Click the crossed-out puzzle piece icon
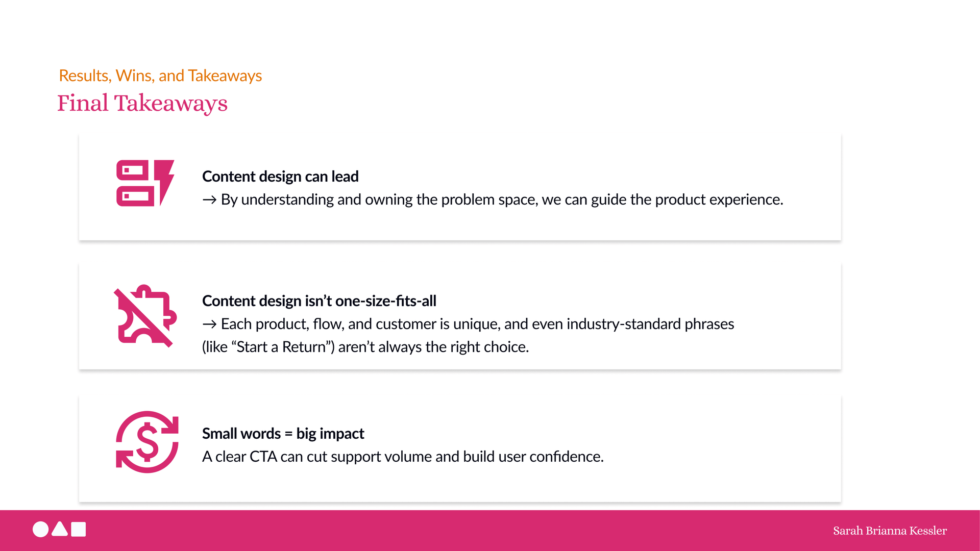Image resolution: width=980 pixels, height=551 pixels. [x=145, y=316]
